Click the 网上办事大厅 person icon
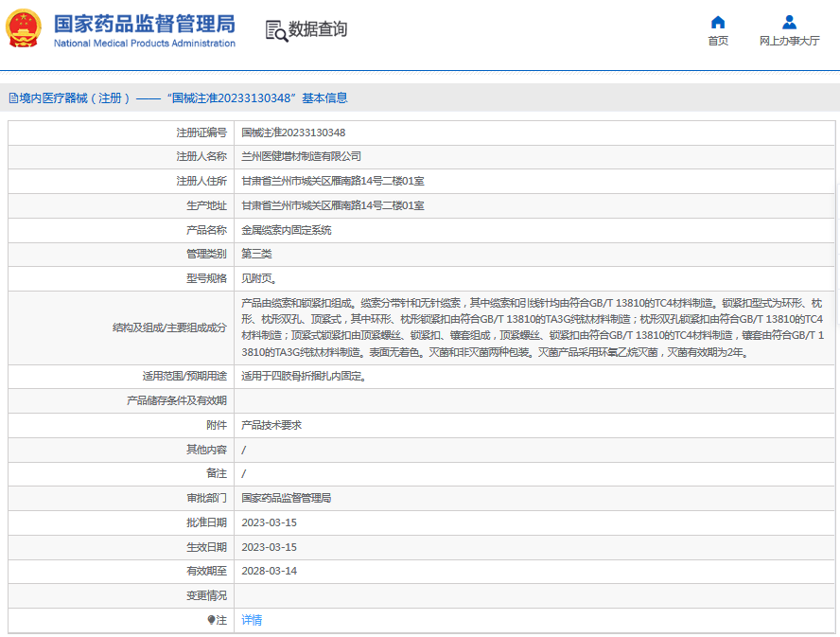 click(789, 21)
